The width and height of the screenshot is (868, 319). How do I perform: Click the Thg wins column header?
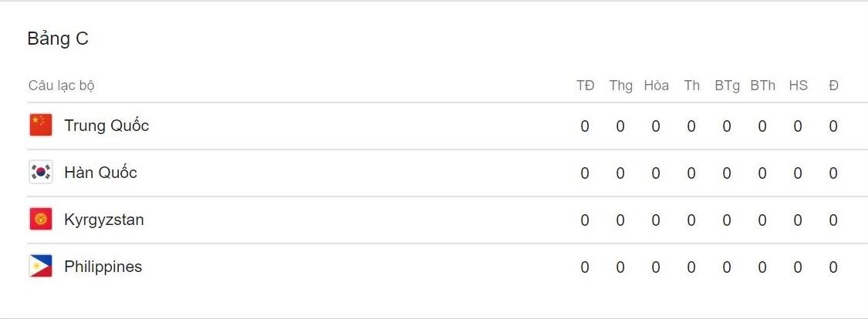(x=620, y=86)
